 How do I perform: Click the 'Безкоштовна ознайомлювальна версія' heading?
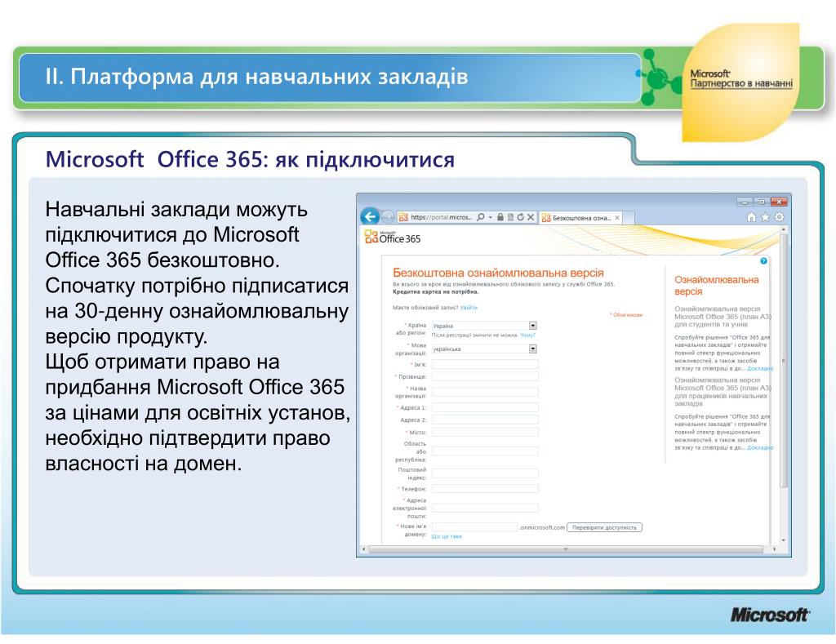(x=498, y=273)
